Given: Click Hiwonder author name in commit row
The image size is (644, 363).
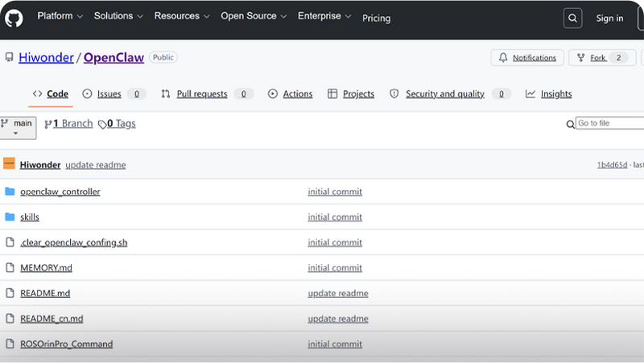Looking at the screenshot, I should (x=40, y=165).
